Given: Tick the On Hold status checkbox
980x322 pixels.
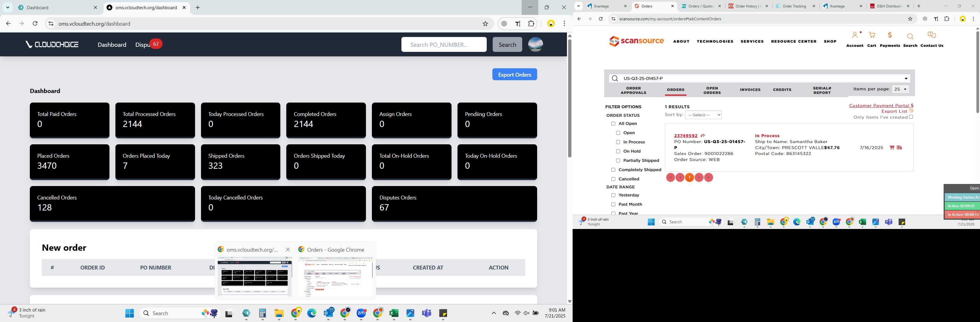Looking at the screenshot, I should 618,151.
